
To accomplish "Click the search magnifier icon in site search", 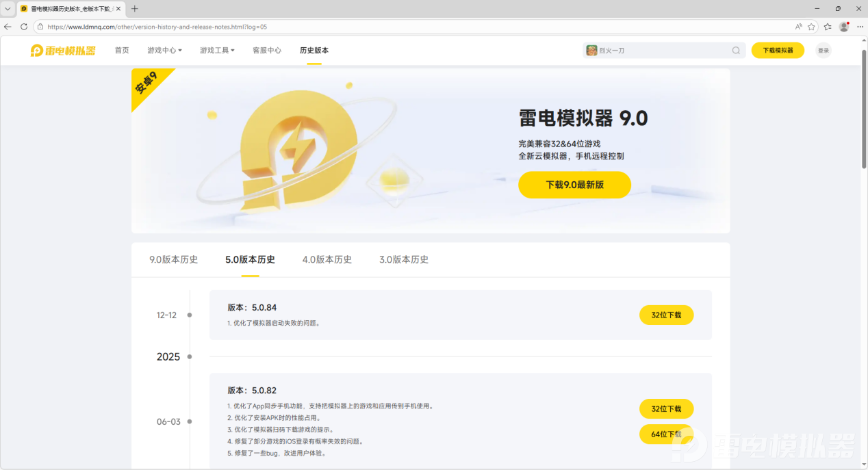I will (x=736, y=51).
